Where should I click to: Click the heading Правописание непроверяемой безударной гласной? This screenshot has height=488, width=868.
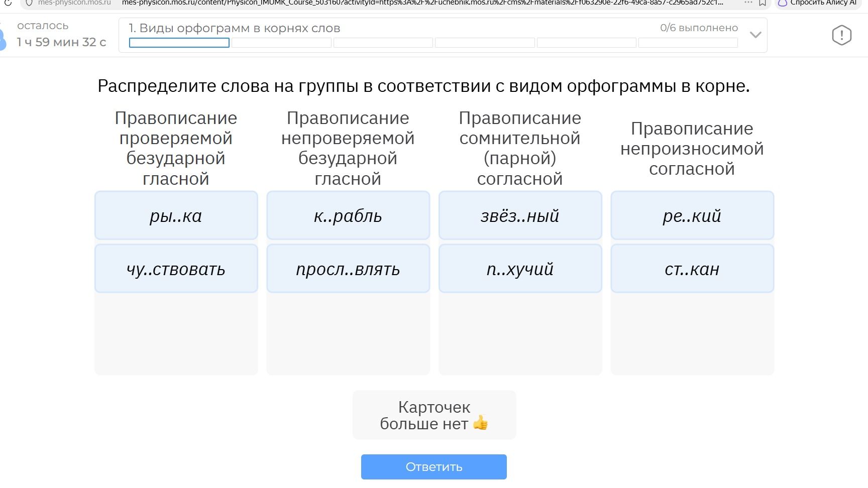(348, 148)
